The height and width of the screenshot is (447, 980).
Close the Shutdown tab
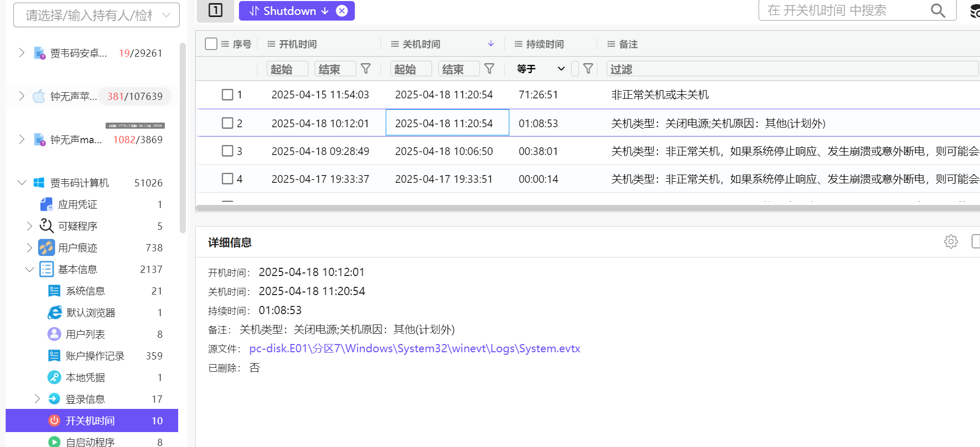coord(342,11)
